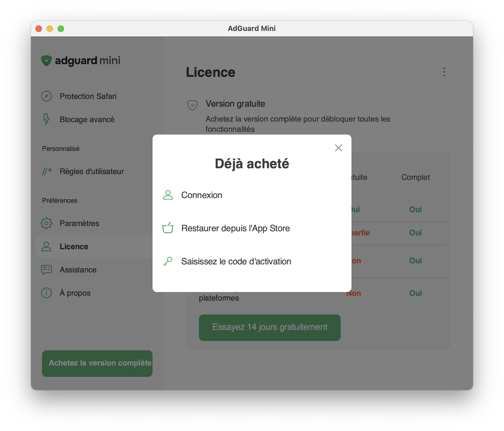
Task: Click the Paramètres gear icon
Action: 46,223
